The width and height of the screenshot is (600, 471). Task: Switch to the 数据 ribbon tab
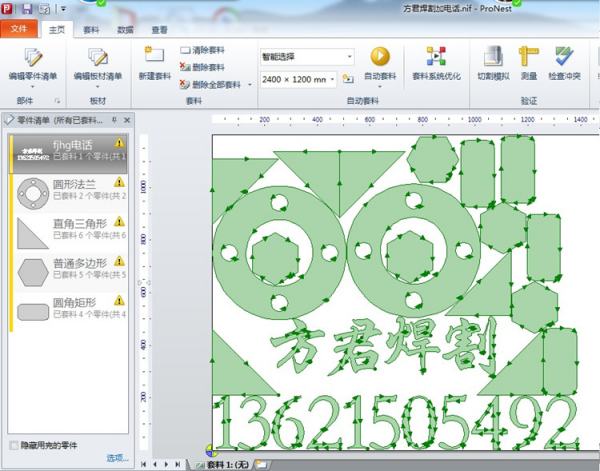click(x=125, y=30)
